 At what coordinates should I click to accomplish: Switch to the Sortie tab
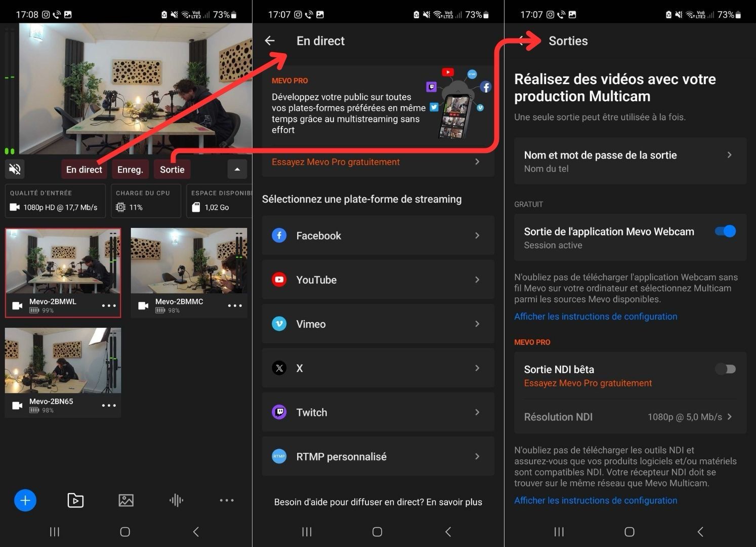pos(172,169)
